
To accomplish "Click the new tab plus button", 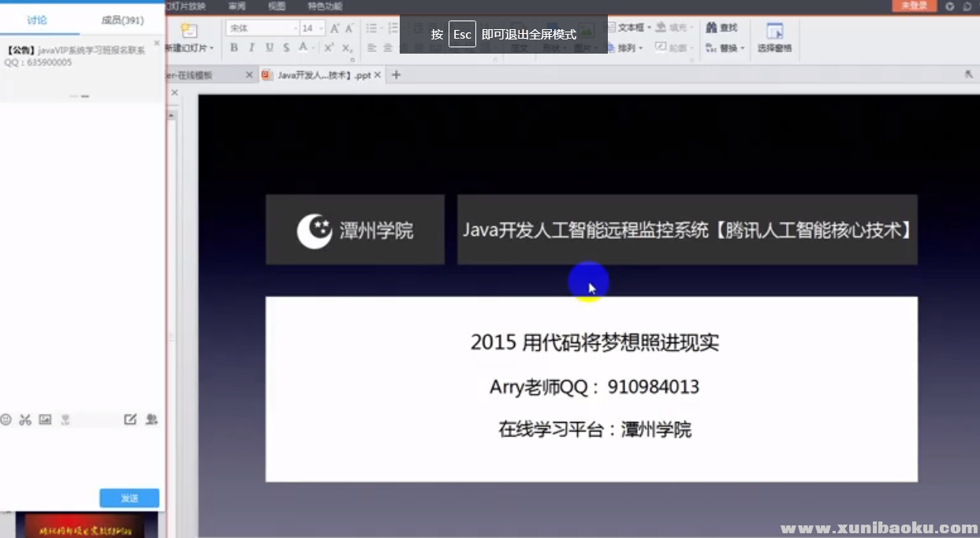I will coord(397,75).
